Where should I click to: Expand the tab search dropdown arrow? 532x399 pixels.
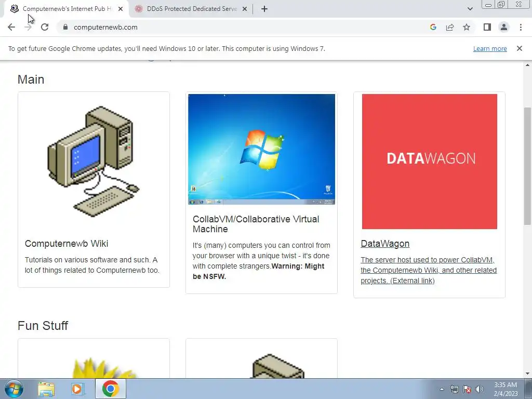click(x=470, y=9)
